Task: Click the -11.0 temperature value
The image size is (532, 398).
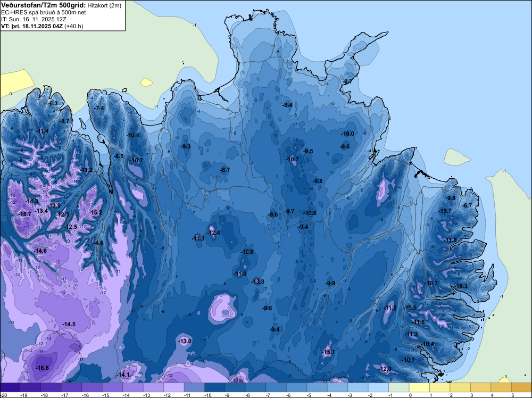Action: 240,273
